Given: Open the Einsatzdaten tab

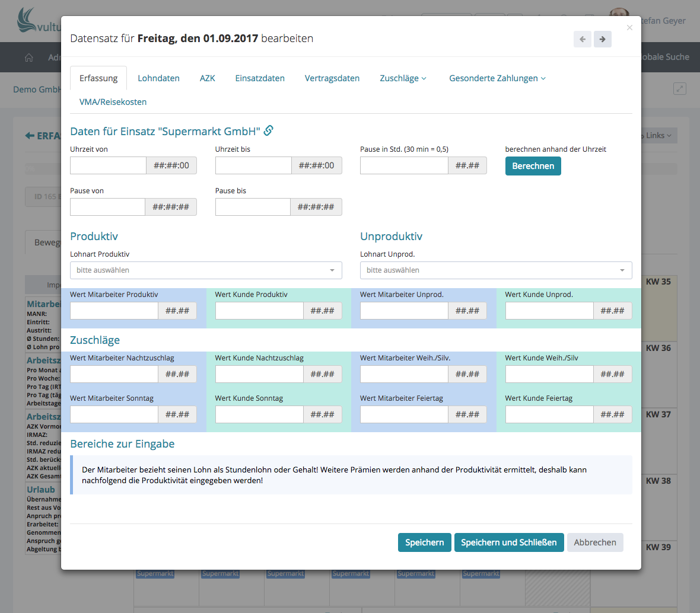Looking at the screenshot, I should coord(260,78).
